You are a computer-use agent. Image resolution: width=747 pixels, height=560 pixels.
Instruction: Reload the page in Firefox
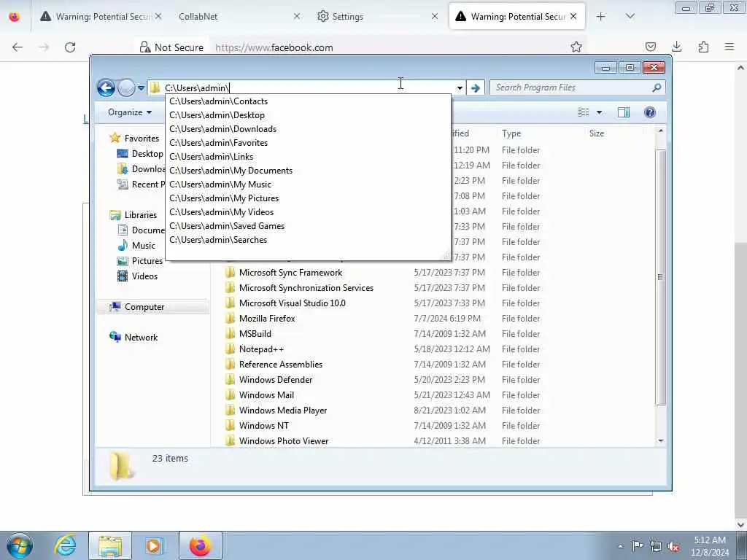(70, 47)
